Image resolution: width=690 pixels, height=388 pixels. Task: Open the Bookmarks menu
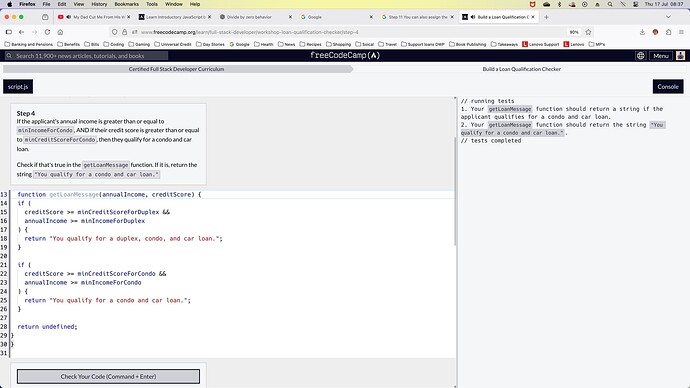126,4
